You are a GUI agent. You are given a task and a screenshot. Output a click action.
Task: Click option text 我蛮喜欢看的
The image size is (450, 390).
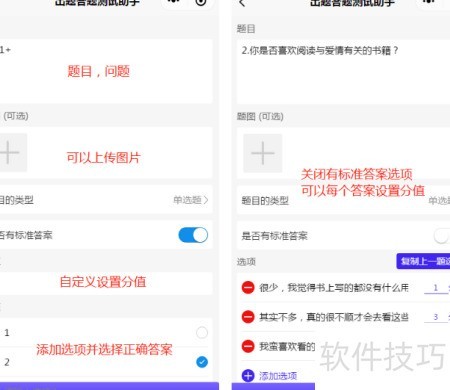click(287, 346)
